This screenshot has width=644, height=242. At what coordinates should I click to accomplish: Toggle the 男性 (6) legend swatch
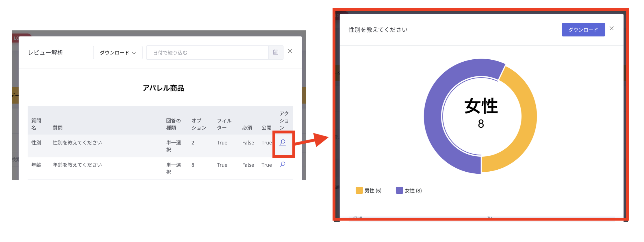(359, 190)
